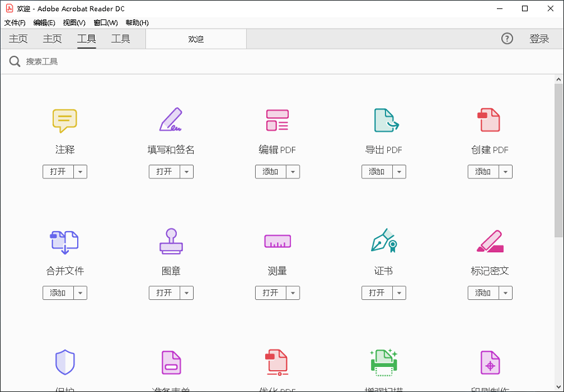
Task: Open the 保护 (Protect) shield icon
Action: [x=65, y=362]
